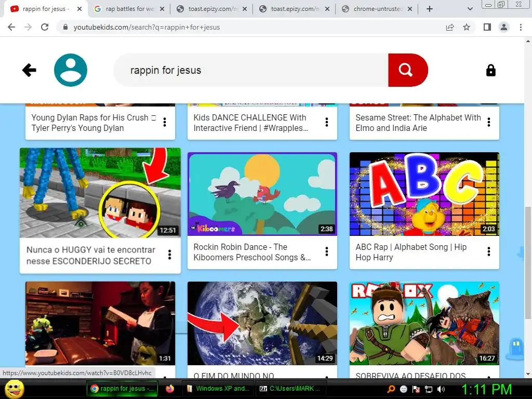Open the volume speaker tray icon

[441, 389]
